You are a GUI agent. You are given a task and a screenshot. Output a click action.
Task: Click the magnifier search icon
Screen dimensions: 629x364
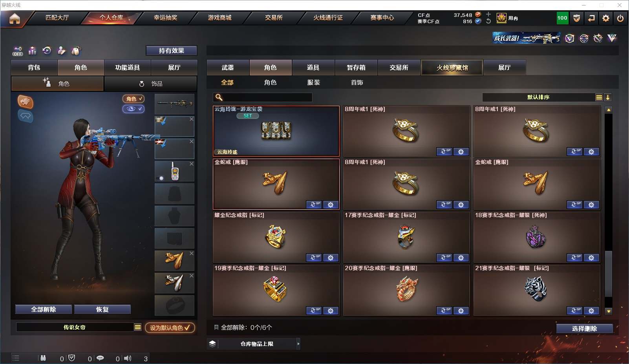pos(219,97)
